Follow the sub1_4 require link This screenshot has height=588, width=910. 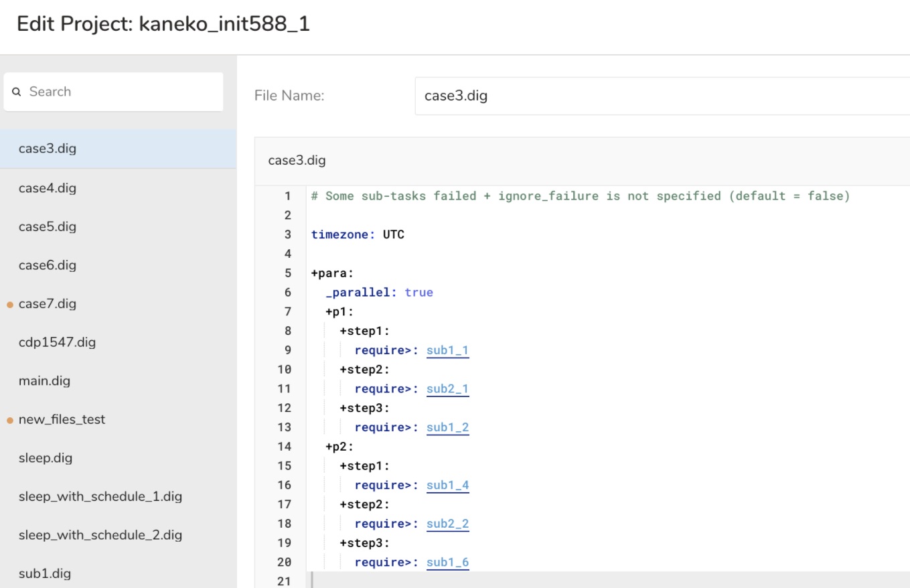(x=447, y=486)
